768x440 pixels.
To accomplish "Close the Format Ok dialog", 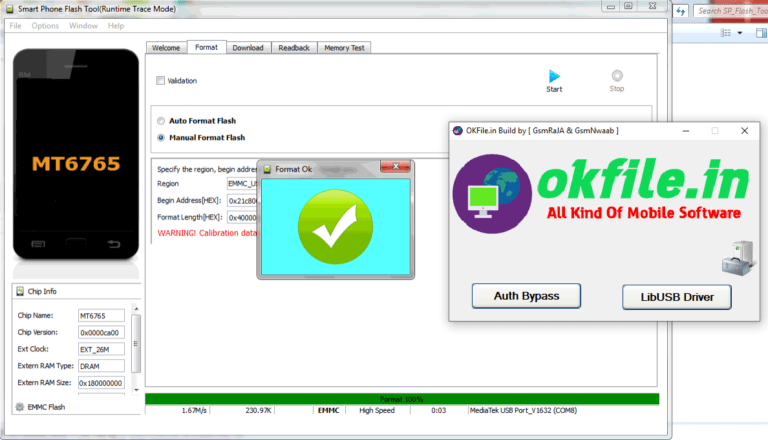I will pyautogui.click(x=396, y=167).
